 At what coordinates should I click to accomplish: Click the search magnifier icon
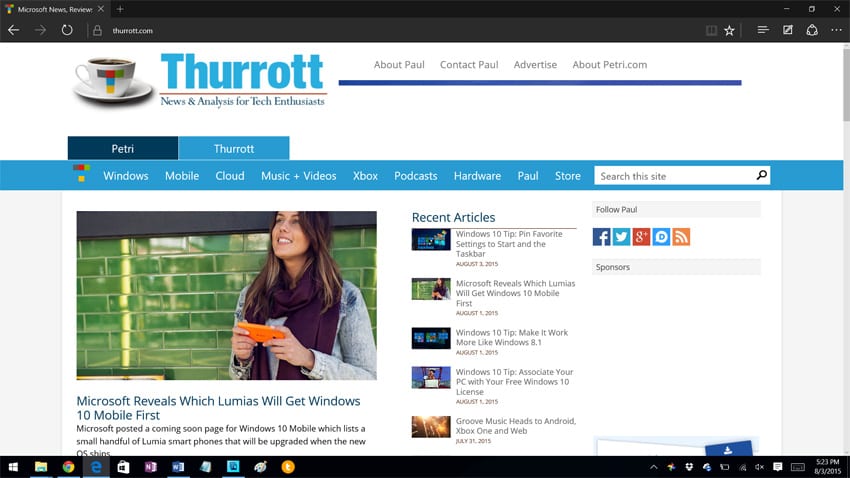click(762, 175)
